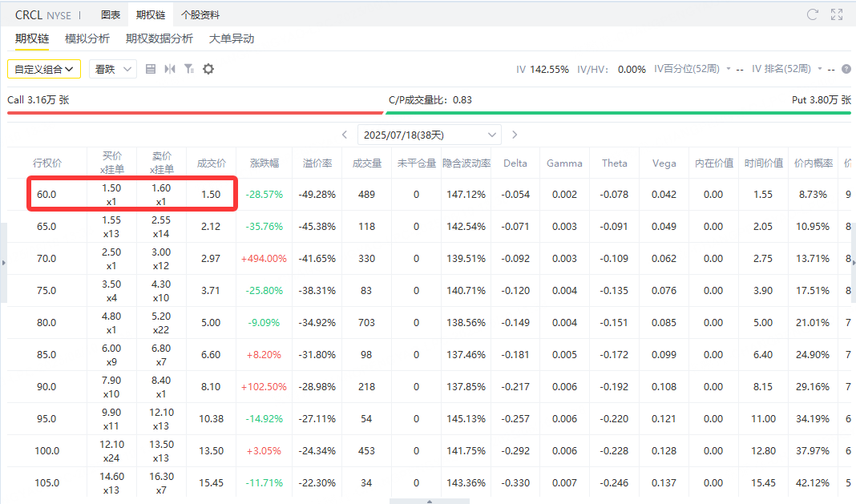
Task: Click implied volatility 147.12%
Action: click(x=466, y=195)
